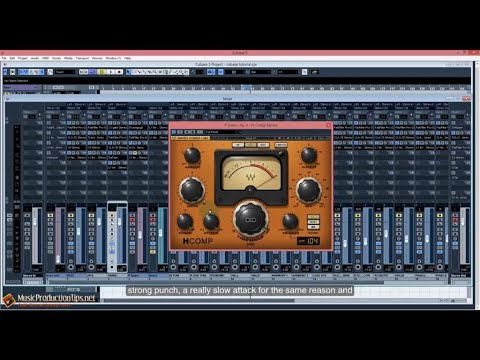Click the transport Record button

(119, 72)
